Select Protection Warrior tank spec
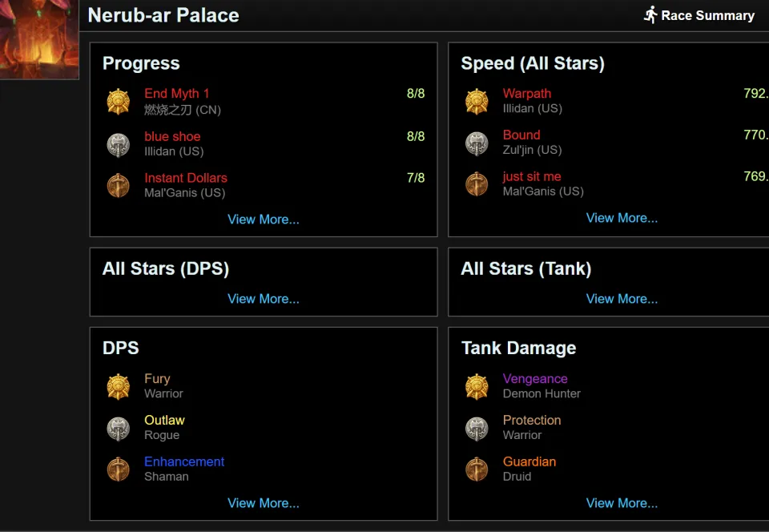 pos(532,420)
